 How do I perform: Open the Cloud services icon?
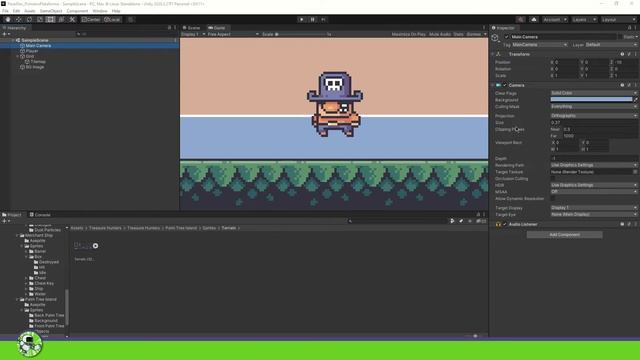(534, 20)
